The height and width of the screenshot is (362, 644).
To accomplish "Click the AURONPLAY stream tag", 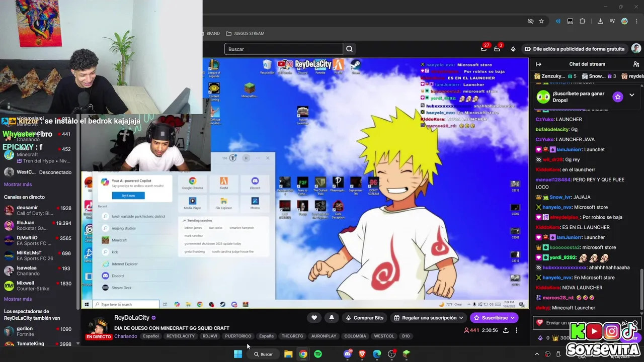I will (324, 336).
